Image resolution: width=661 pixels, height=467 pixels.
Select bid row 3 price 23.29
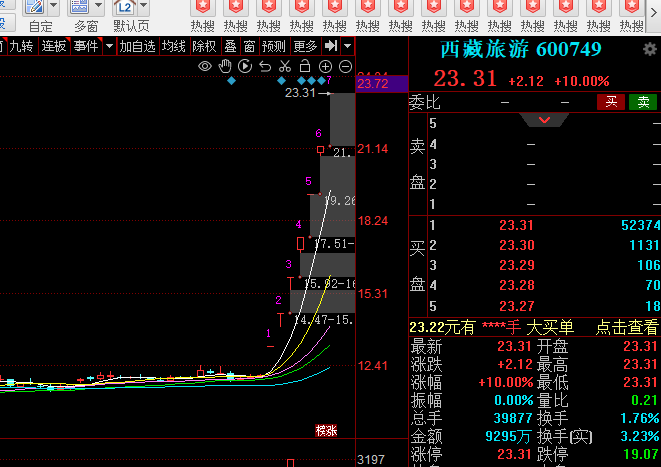point(516,265)
